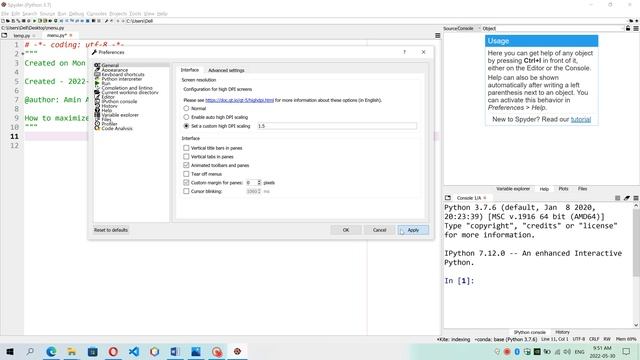
Task: Open the highdpi.html documentation link
Action: pyautogui.click(x=239, y=100)
